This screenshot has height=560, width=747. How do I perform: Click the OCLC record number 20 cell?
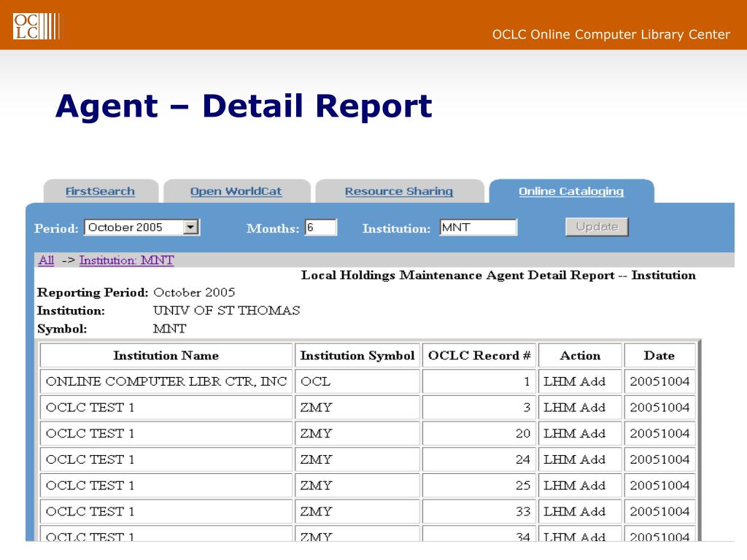(x=479, y=433)
